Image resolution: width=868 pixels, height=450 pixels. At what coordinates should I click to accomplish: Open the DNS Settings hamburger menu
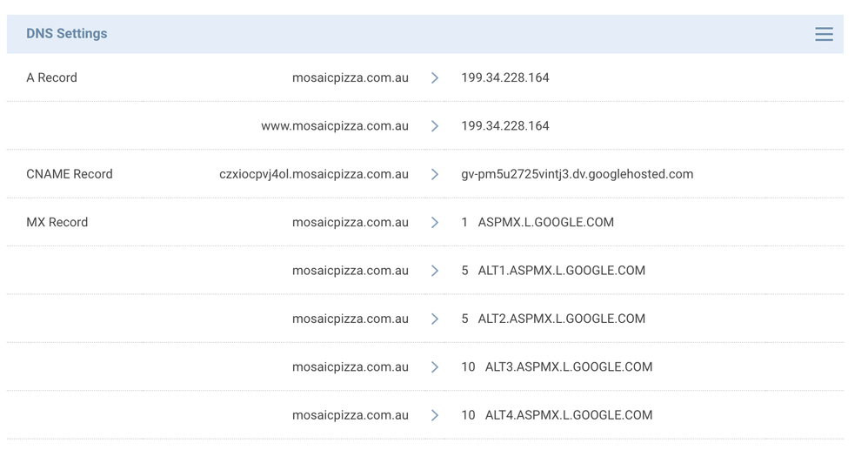pyautogui.click(x=824, y=34)
